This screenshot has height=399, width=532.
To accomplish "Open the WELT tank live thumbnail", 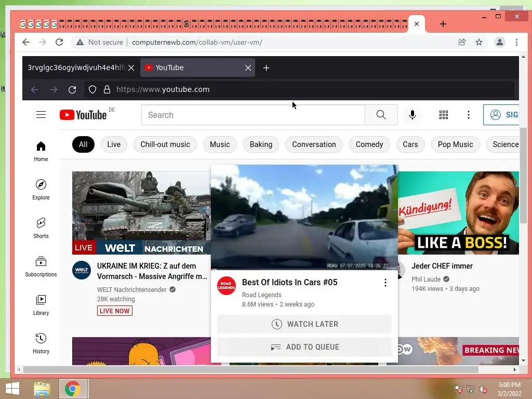I will [x=141, y=212].
